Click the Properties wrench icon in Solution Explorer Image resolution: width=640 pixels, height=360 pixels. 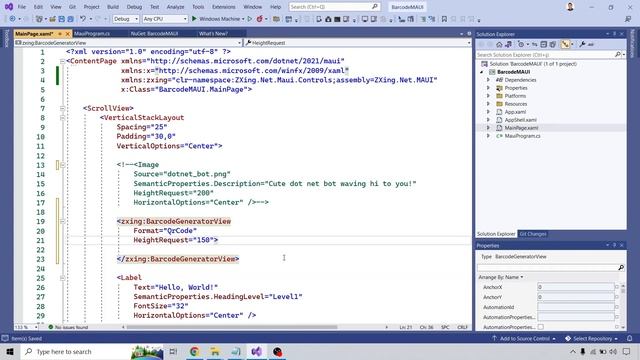point(582,44)
